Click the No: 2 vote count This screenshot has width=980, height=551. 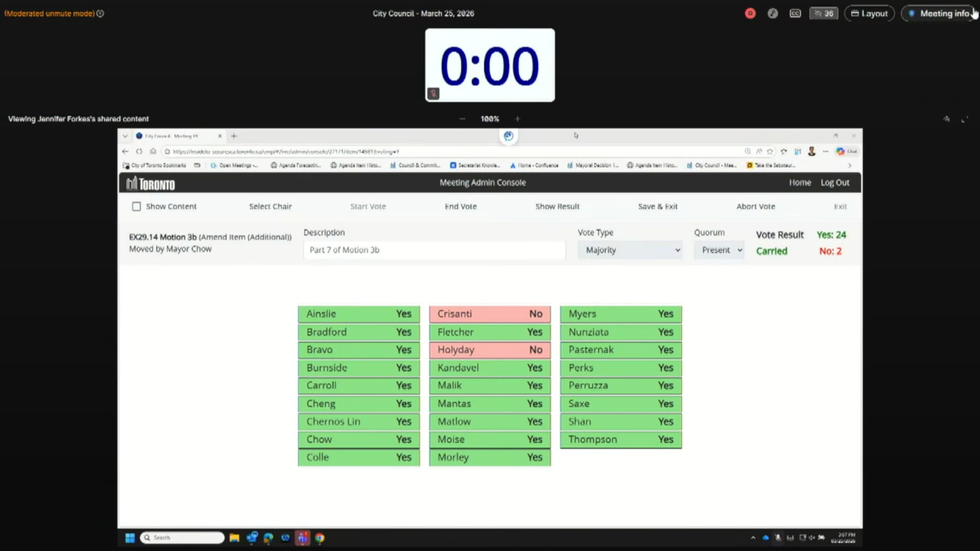(x=830, y=251)
